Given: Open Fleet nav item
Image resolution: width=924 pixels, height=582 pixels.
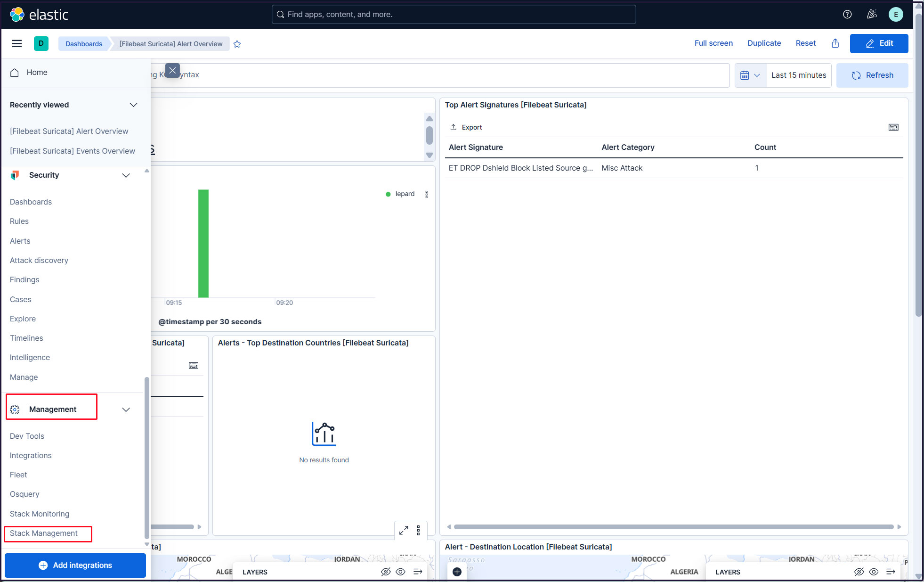Looking at the screenshot, I should (x=18, y=475).
